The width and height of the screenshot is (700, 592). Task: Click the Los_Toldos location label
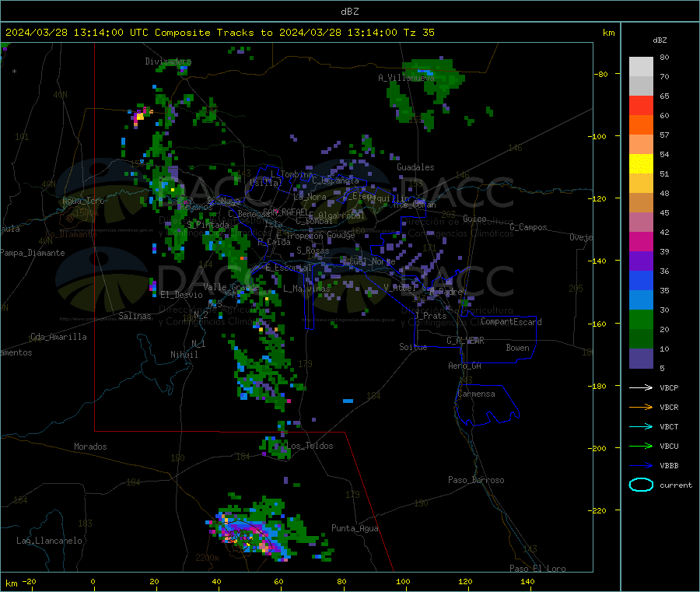[310, 446]
